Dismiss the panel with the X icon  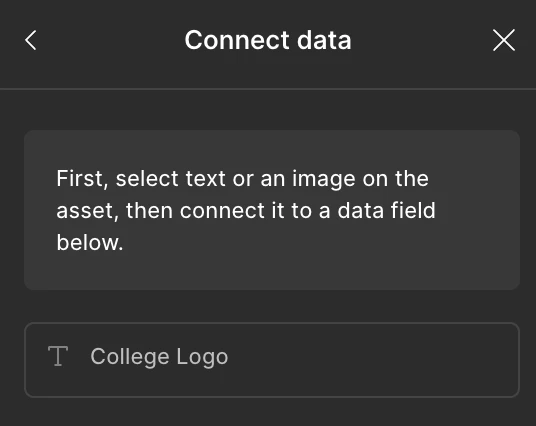click(504, 40)
